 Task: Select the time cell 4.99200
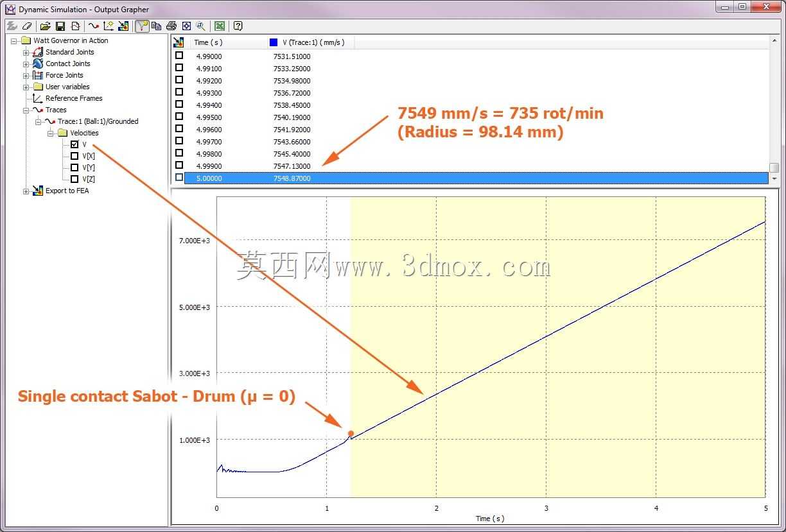coord(208,81)
